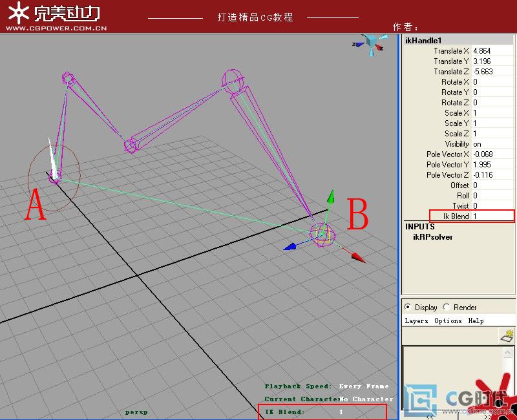Click the Pole Vector X value field

pos(492,154)
